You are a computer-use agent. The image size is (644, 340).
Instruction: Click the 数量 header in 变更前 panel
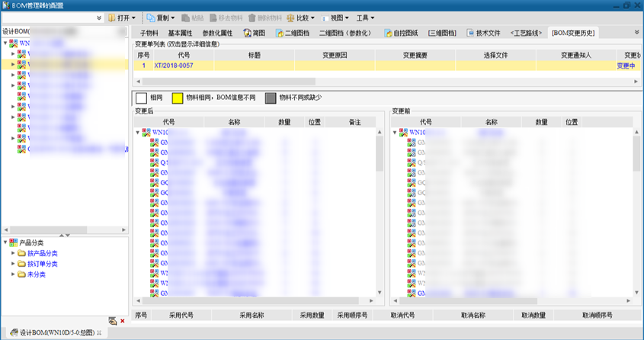coord(541,122)
